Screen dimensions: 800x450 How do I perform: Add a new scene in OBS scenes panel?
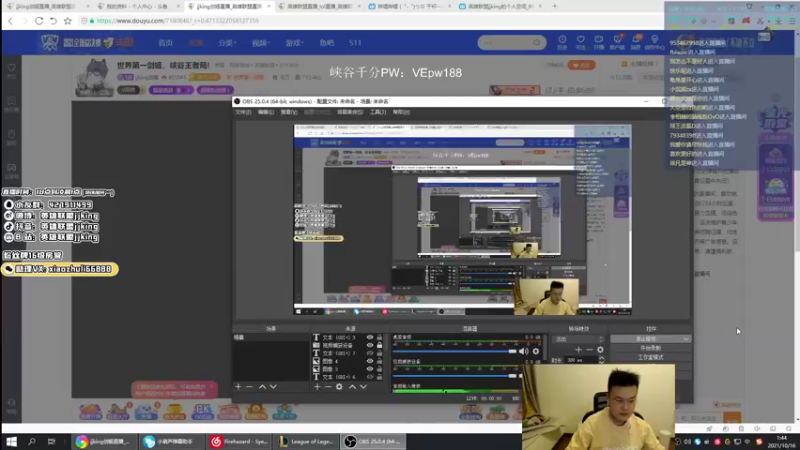click(x=238, y=387)
